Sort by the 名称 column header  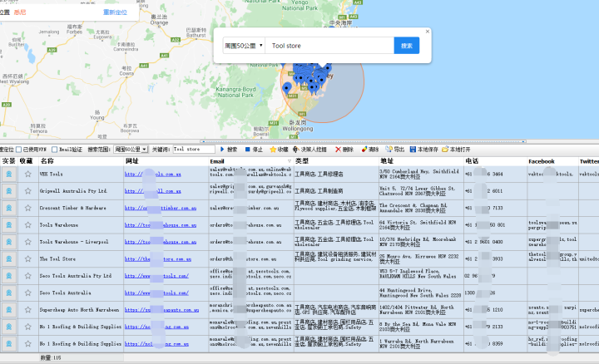pyautogui.click(x=81, y=161)
